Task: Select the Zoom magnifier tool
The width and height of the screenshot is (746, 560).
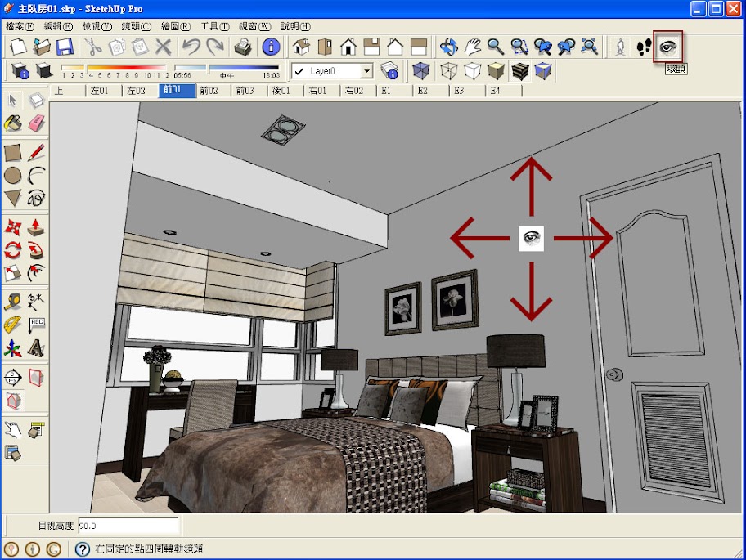Action: tap(495, 47)
